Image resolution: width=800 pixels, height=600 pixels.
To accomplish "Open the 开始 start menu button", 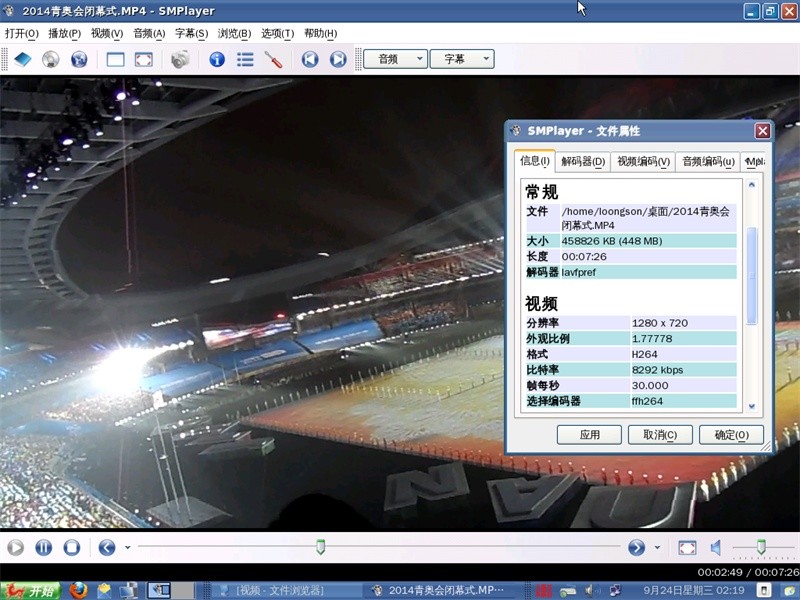I will (x=31, y=591).
